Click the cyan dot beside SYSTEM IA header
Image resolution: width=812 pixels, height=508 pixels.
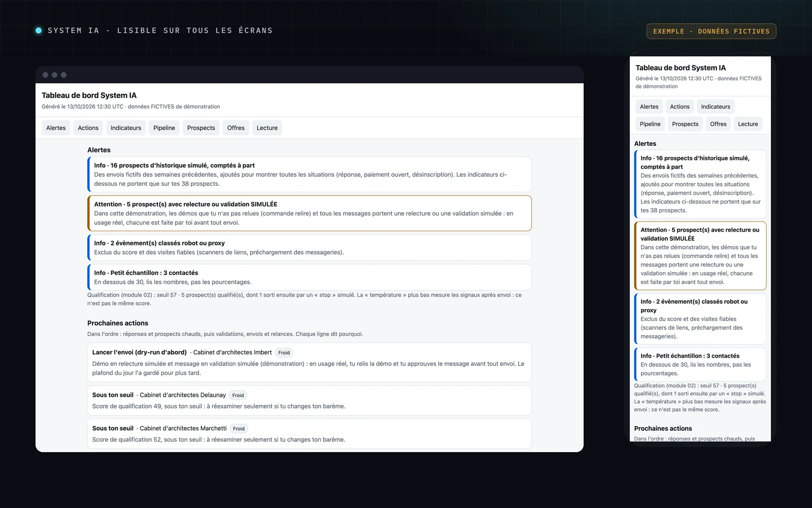pos(39,30)
